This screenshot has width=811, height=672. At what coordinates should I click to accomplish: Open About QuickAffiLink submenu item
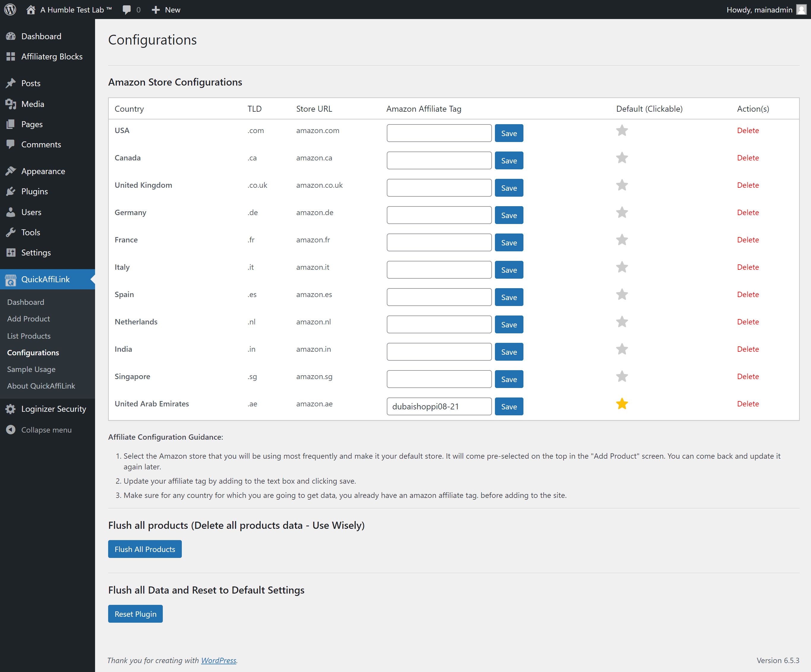(x=41, y=386)
